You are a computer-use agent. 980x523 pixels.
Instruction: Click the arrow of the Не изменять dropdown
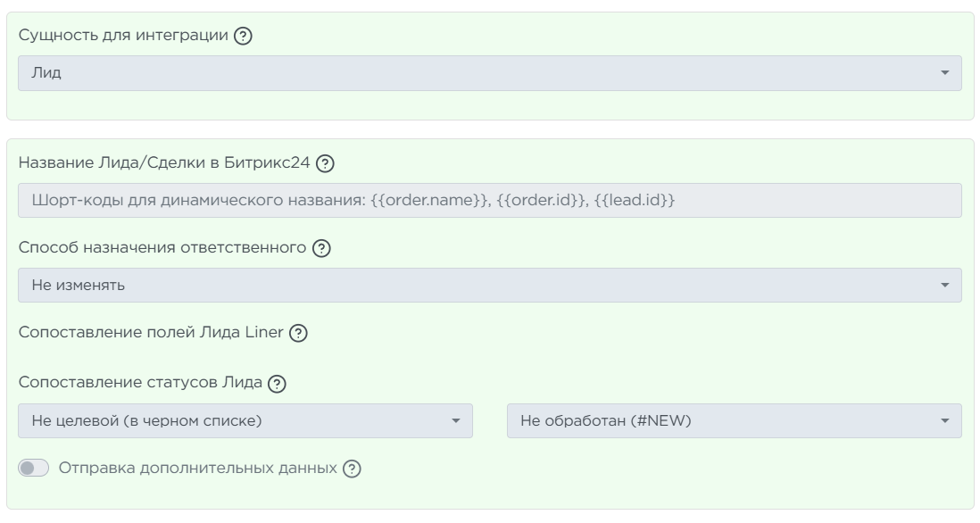pyautogui.click(x=945, y=286)
